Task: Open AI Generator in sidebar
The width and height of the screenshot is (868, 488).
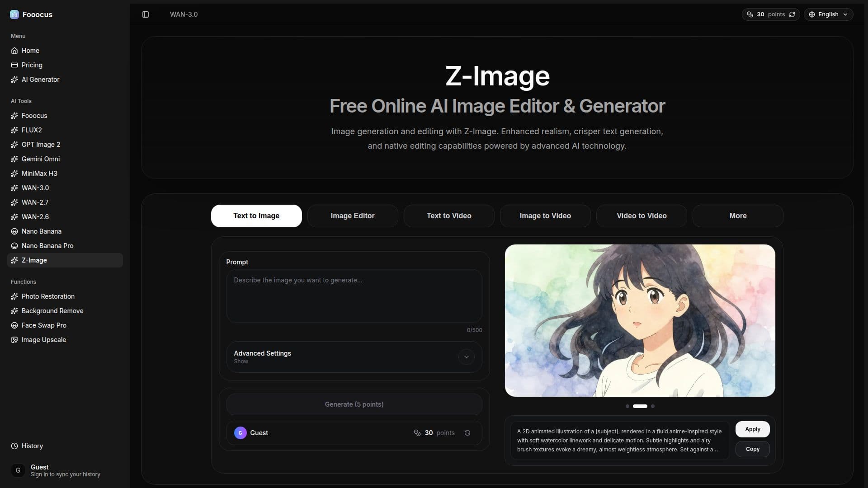Action: [x=65, y=80]
